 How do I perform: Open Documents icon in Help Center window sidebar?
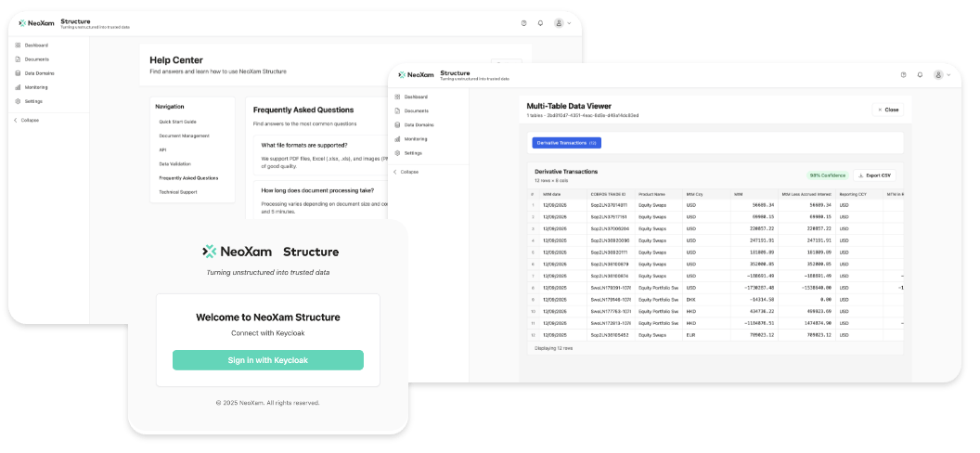click(x=19, y=59)
